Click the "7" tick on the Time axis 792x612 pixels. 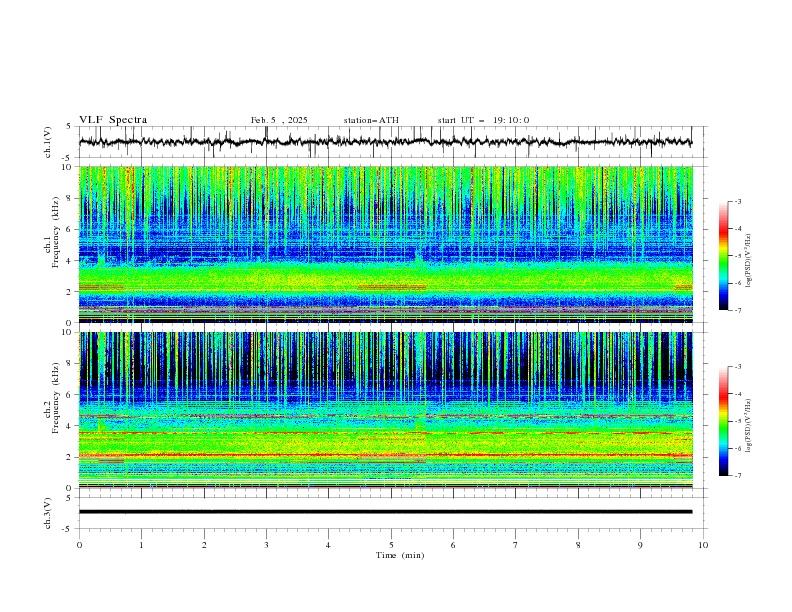516,545
